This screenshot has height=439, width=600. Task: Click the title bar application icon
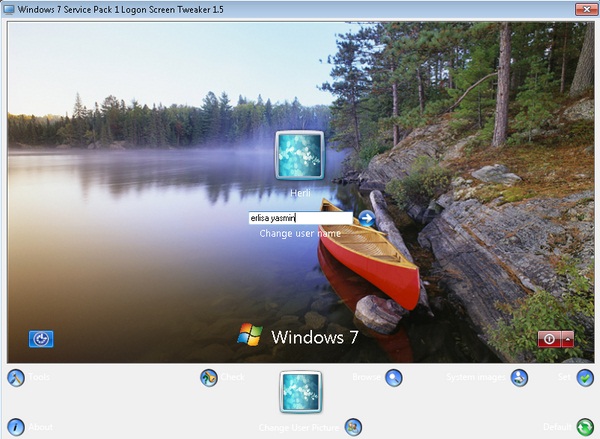tap(8, 9)
